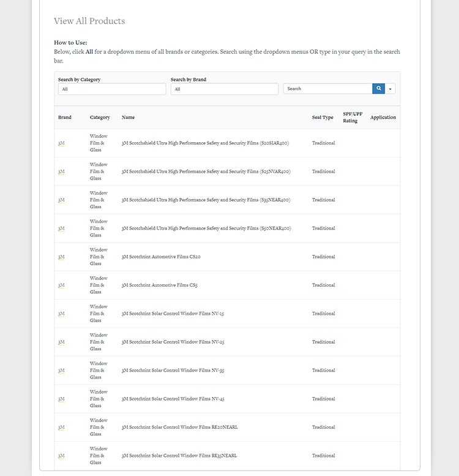Select 3M Scotchtint Automotive Films CS20

point(161,257)
